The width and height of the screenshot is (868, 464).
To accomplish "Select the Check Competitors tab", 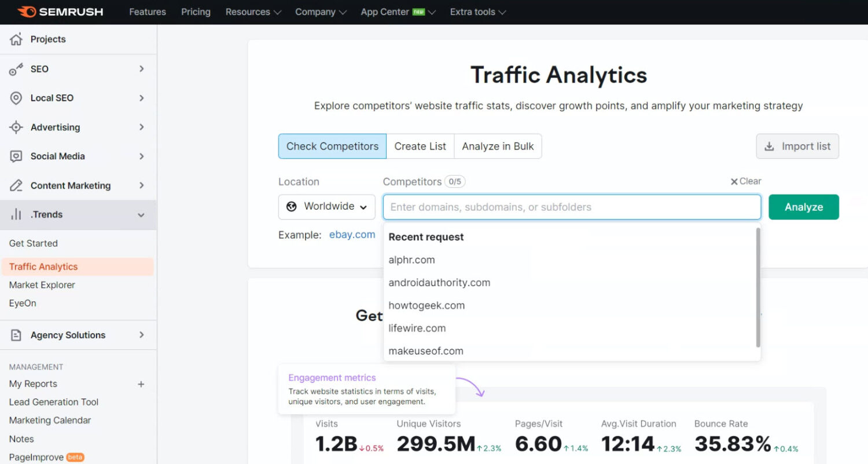I will pyautogui.click(x=332, y=147).
